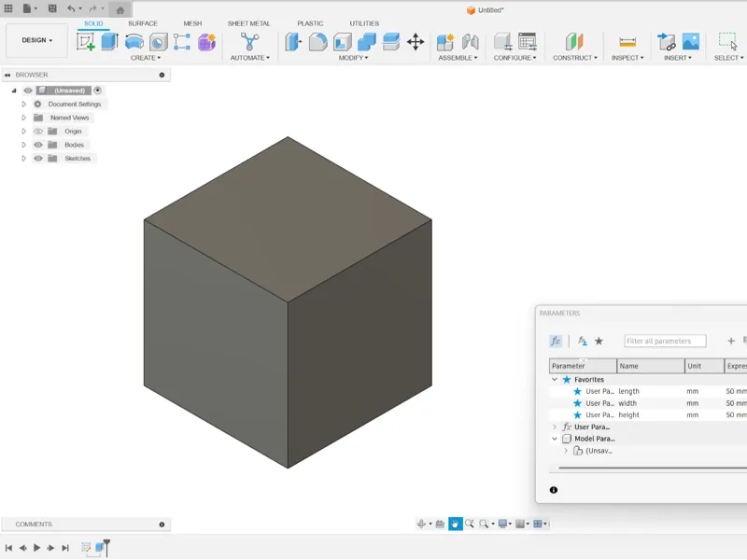Open the File menu icon

27,8
